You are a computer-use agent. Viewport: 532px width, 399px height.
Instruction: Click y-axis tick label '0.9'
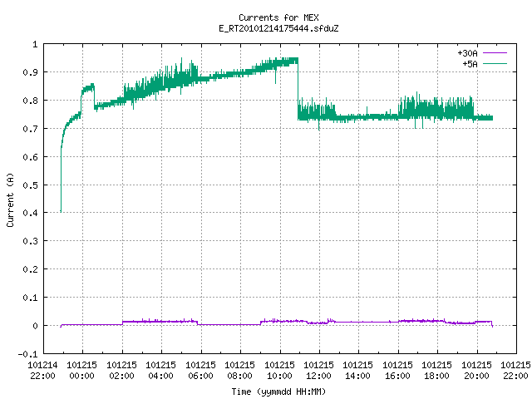pyautogui.click(x=30, y=72)
